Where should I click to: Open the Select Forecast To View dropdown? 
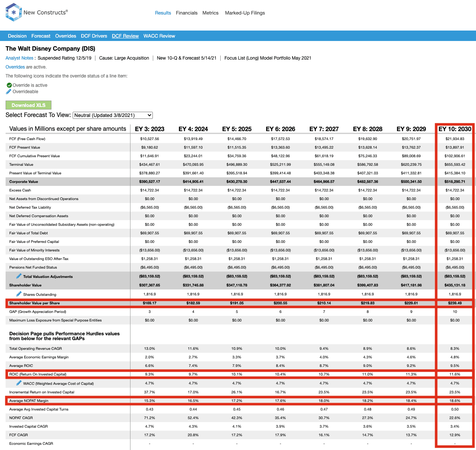(113, 115)
